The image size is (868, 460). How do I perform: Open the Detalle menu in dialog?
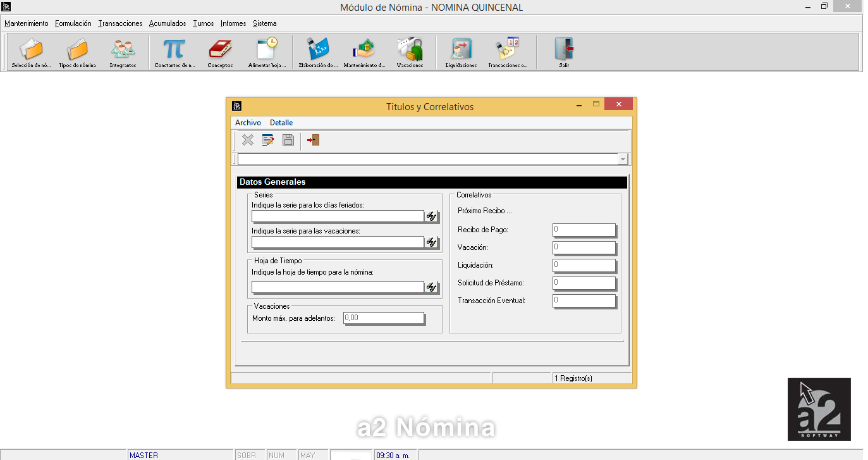click(281, 123)
